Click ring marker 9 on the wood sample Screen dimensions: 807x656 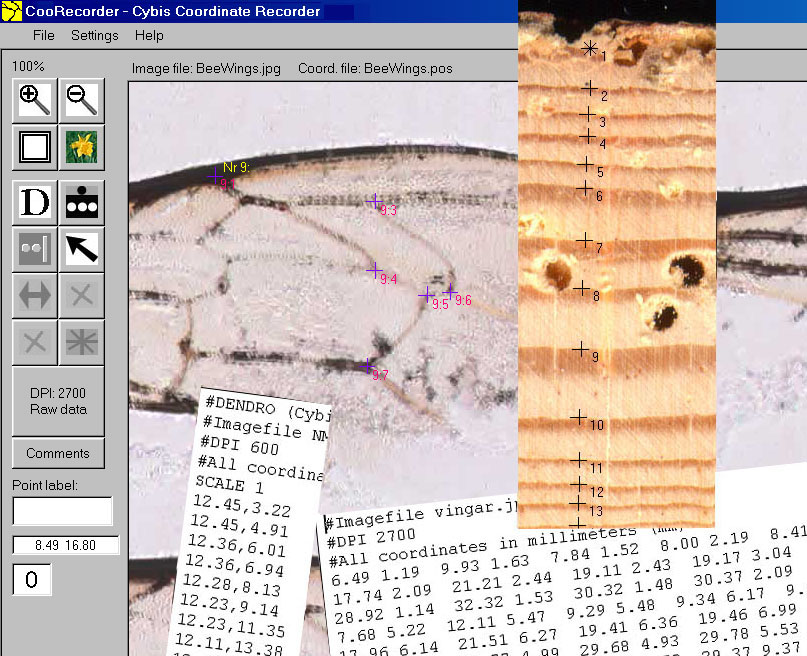(581, 349)
